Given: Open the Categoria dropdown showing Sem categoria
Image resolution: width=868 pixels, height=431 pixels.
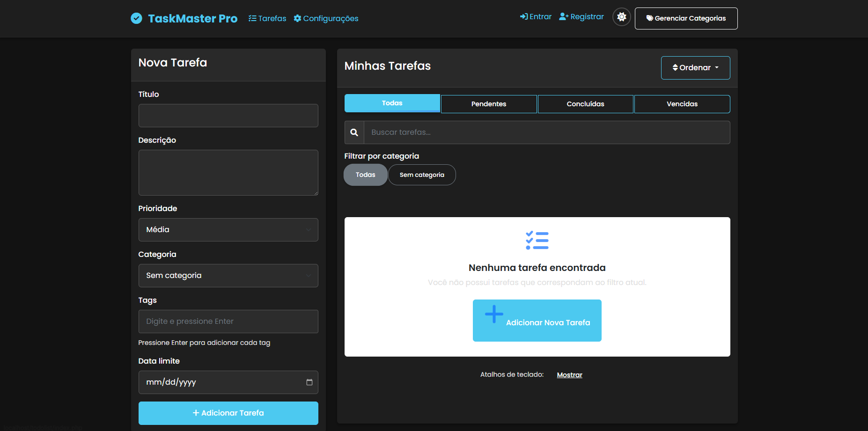Looking at the screenshot, I should coord(228,276).
